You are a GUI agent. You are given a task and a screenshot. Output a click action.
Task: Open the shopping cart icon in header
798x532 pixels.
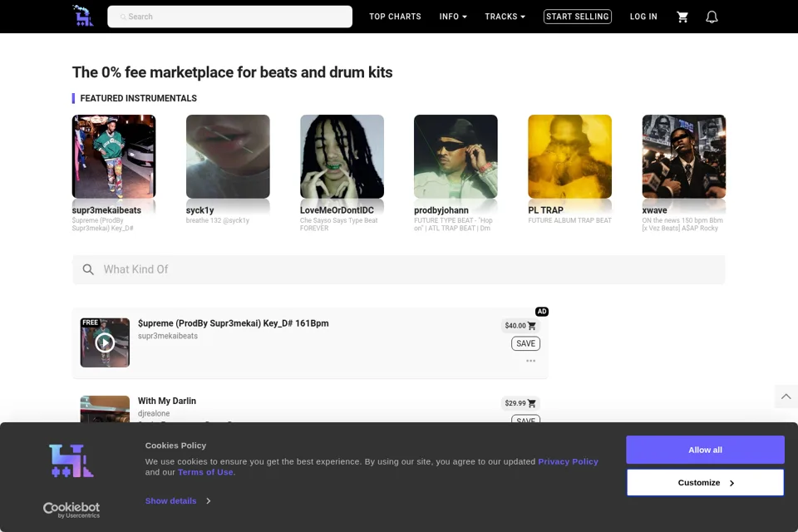(x=682, y=17)
